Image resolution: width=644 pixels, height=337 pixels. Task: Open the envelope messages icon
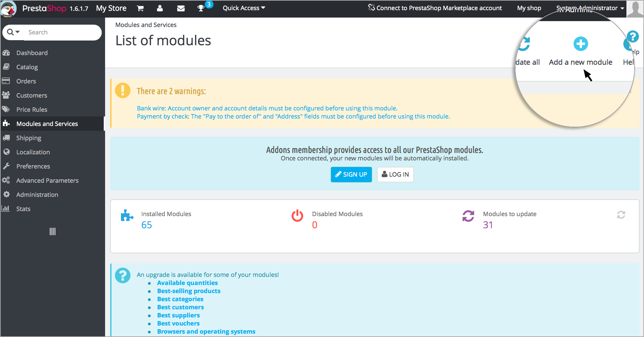(181, 8)
